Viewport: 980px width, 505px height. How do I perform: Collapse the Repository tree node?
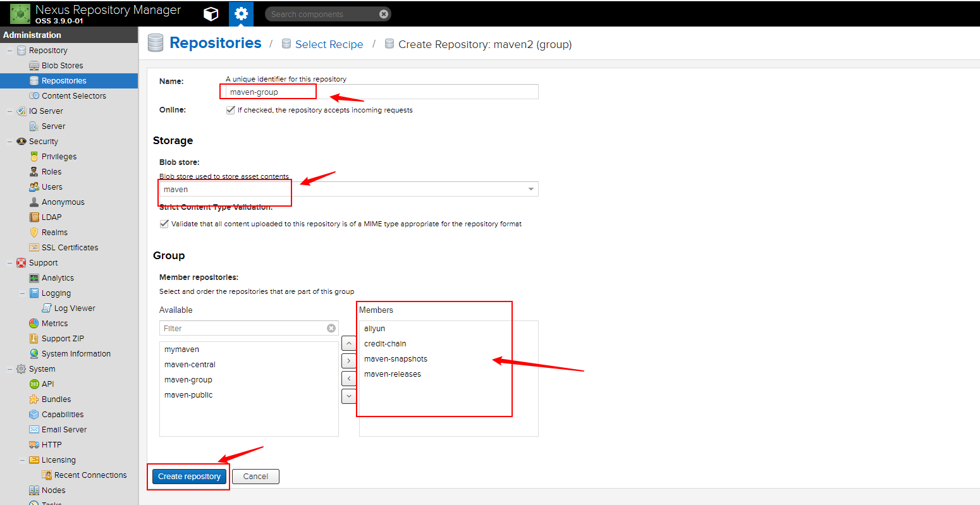coord(9,51)
